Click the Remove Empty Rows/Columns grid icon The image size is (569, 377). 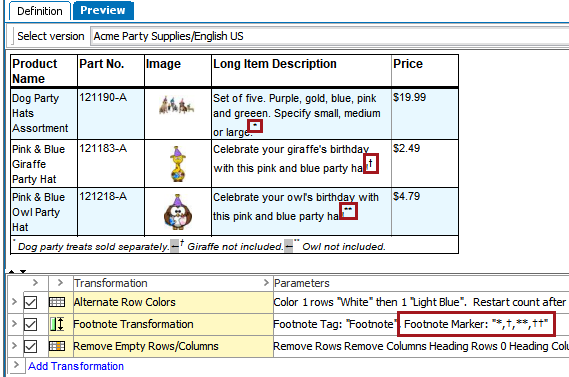point(57,346)
